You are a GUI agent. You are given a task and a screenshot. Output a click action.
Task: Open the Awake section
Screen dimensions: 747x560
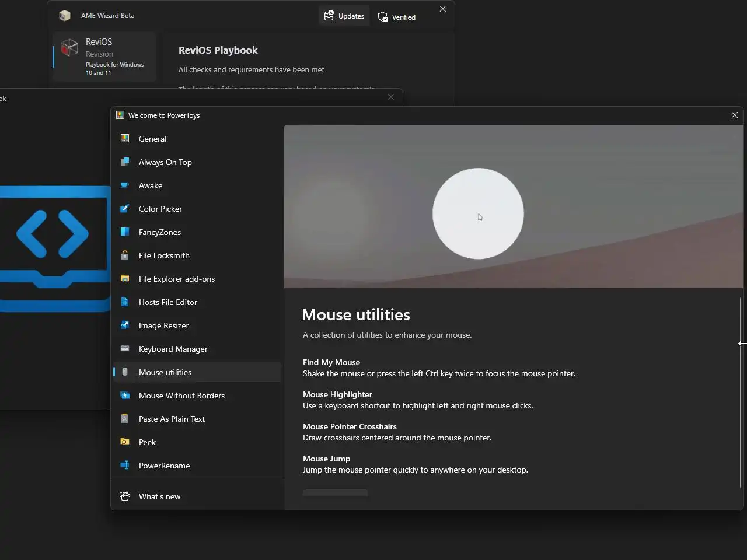[197, 185]
